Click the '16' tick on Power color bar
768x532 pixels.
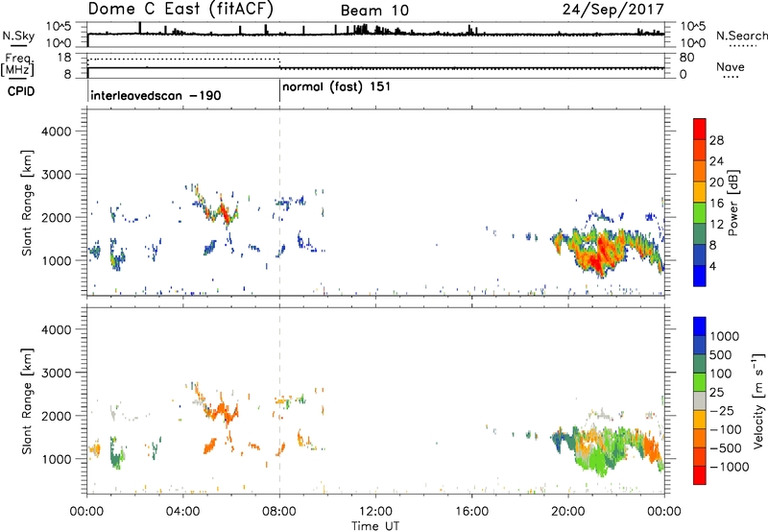point(716,203)
